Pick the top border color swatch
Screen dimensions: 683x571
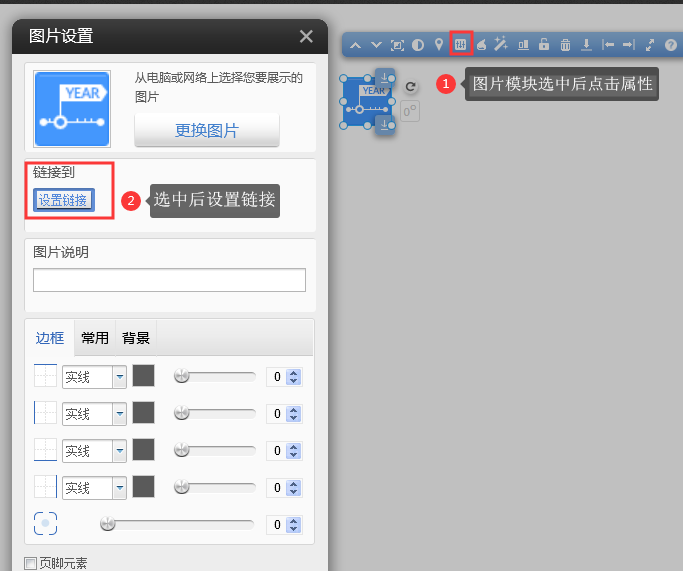click(144, 376)
